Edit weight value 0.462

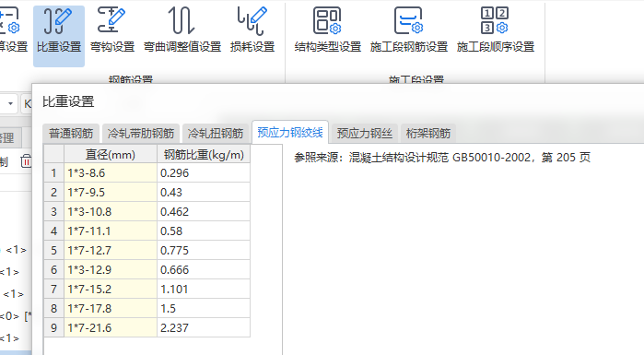(204, 211)
